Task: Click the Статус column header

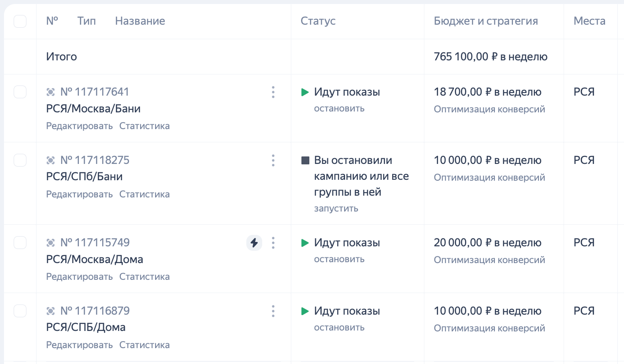Action: pos(318,21)
